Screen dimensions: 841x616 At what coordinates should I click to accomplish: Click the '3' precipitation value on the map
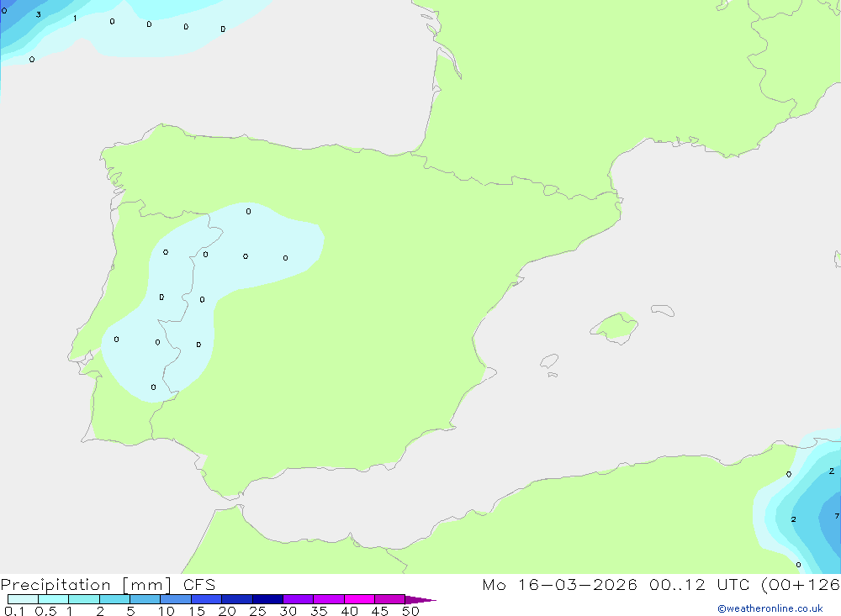[38, 14]
